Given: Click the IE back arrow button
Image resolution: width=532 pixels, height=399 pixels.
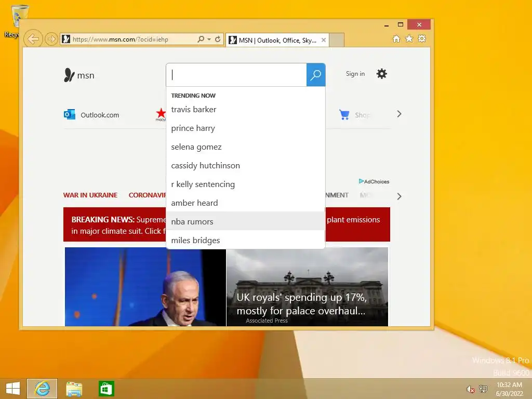Looking at the screenshot, I should (x=33, y=39).
